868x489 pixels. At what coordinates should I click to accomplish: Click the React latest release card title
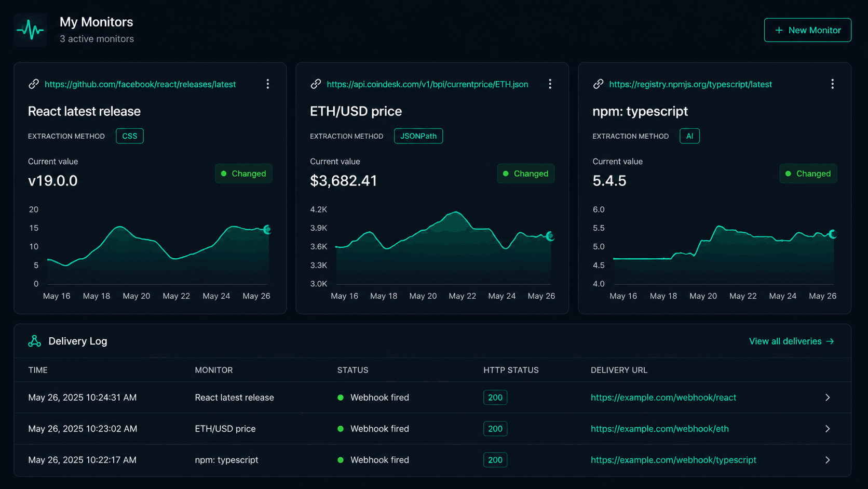[84, 111]
